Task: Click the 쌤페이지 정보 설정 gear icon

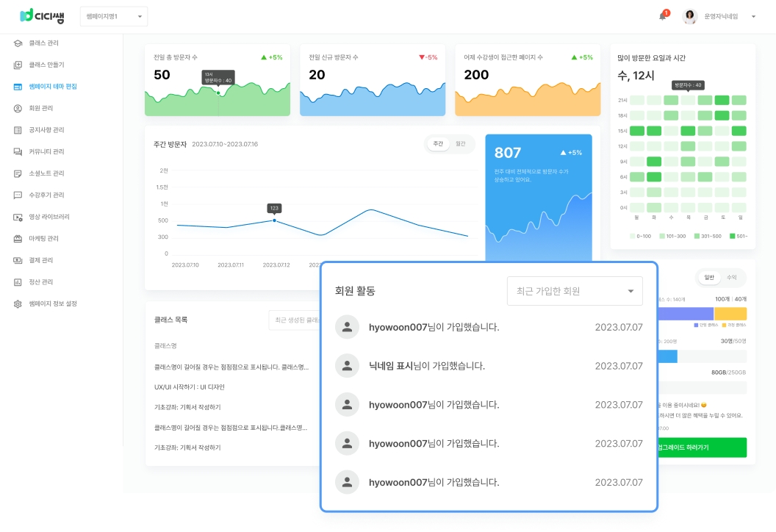Action: click(18, 303)
